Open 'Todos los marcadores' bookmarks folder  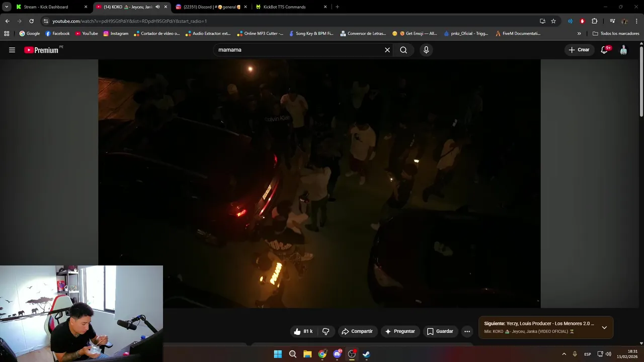pyautogui.click(x=616, y=34)
